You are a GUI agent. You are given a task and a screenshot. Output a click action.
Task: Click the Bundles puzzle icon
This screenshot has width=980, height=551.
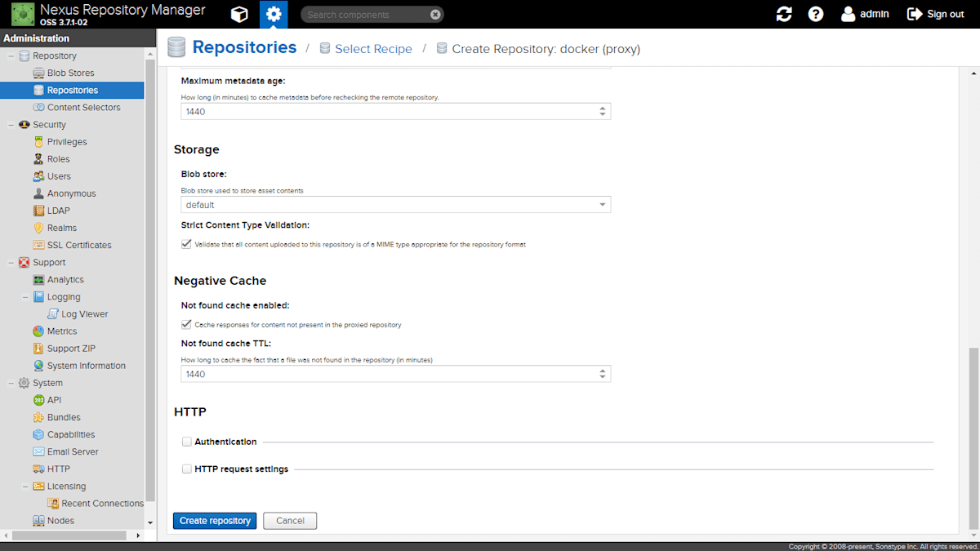(38, 417)
